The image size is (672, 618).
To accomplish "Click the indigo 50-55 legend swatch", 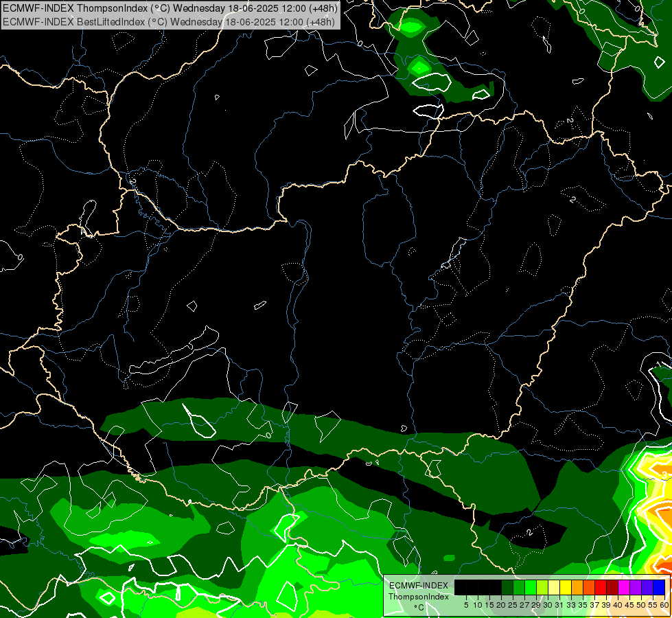I will point(647,588).
